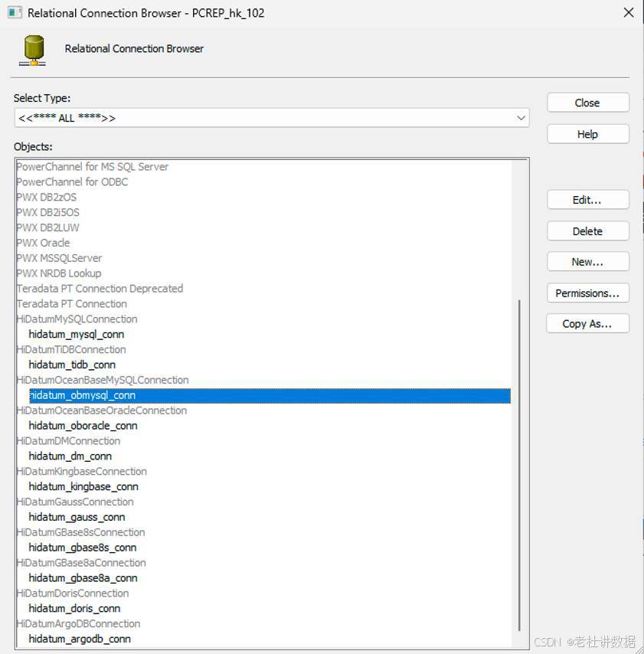Select hidatum_kingbase_conn connection
The height and width of the screenshot is (654, 644).
pyautogui.click(x=83, y=487)
